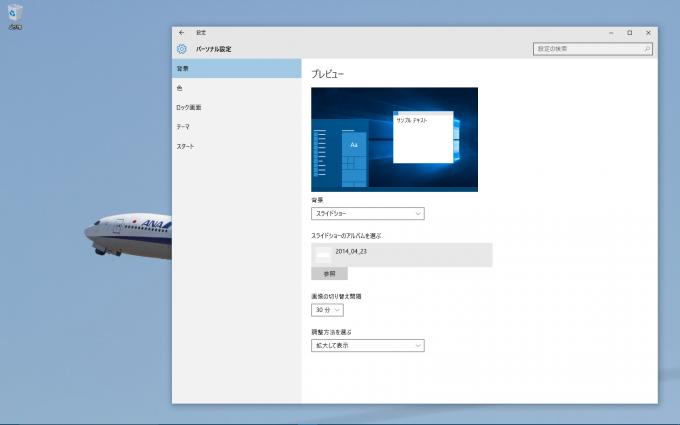Image resolution: width=680 pixels, height=425 pixels.
Task: Click the search magnifier icon
Action: coord(647,49)
